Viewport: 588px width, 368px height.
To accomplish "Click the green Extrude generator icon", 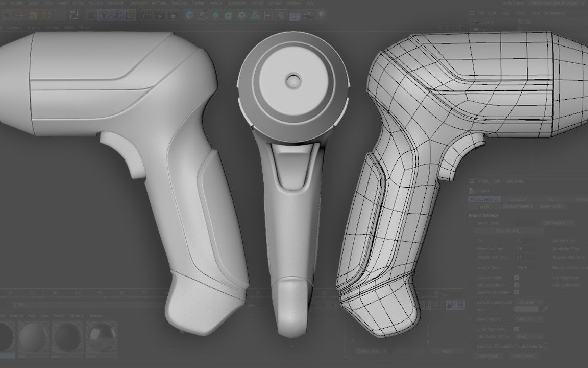I will (x=229, y=15).
